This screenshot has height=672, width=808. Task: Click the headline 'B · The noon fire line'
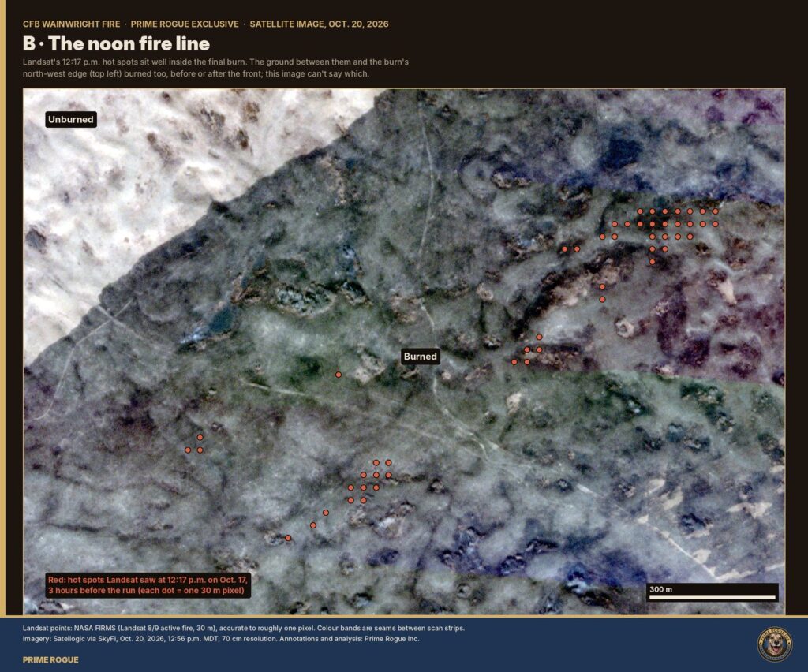pyautogui.click(x=116, y=43)
